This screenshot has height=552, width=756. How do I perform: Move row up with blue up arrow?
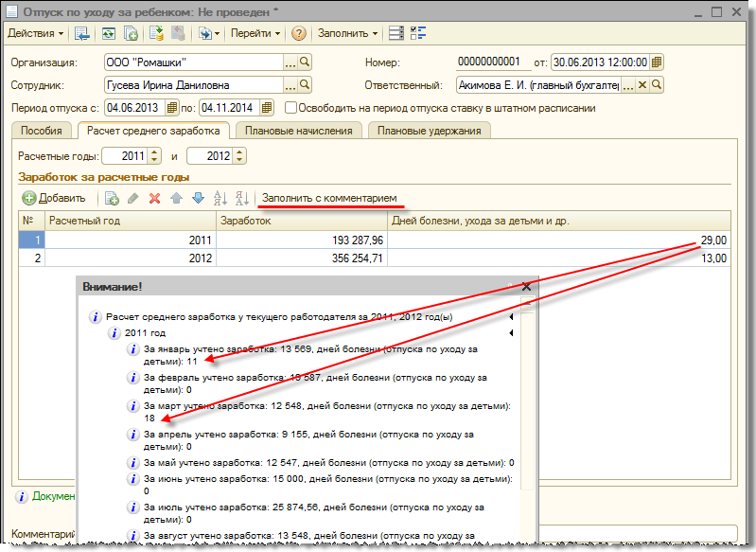click(176, 198)
